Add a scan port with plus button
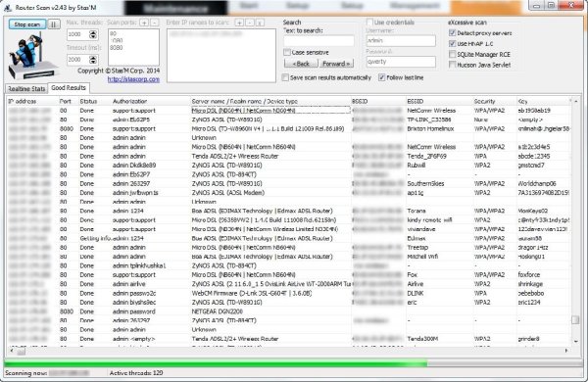588x382 pixels. (144, 23)
